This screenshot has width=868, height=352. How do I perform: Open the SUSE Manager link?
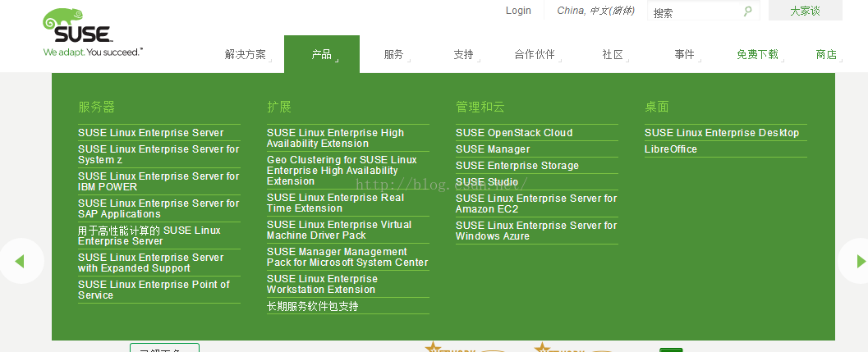point(493,149)
